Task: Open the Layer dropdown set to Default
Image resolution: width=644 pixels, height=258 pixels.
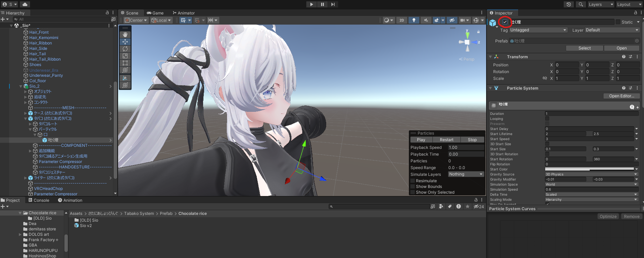Action: click(x=612, y=30)
